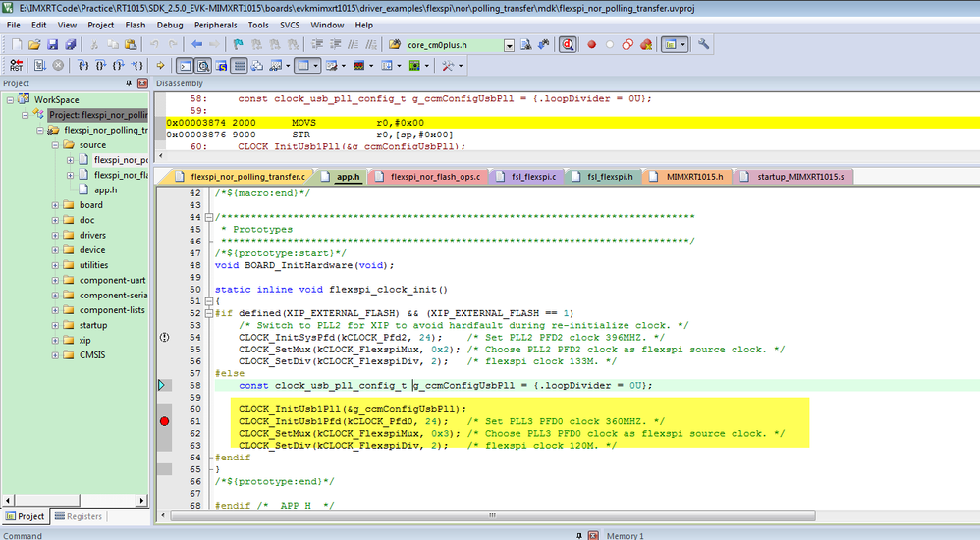Viewport: 980px width, 540px height.
Task: Save the current file with floppy icon
Action: pyautogui.click(x=52, y=45)
